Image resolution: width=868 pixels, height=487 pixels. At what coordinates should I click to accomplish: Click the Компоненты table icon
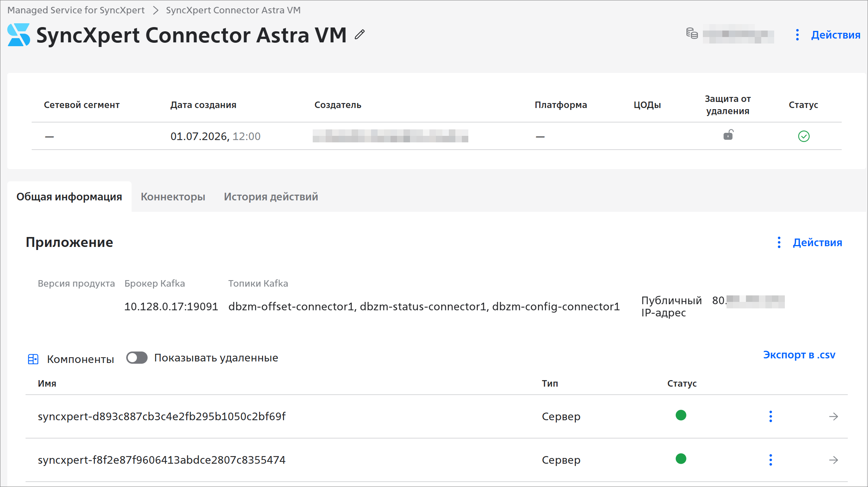pyautogui.click(x=33, y=359)
